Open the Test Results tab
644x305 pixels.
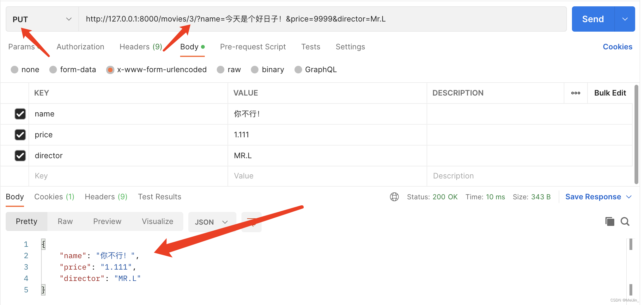pos(160,197)
